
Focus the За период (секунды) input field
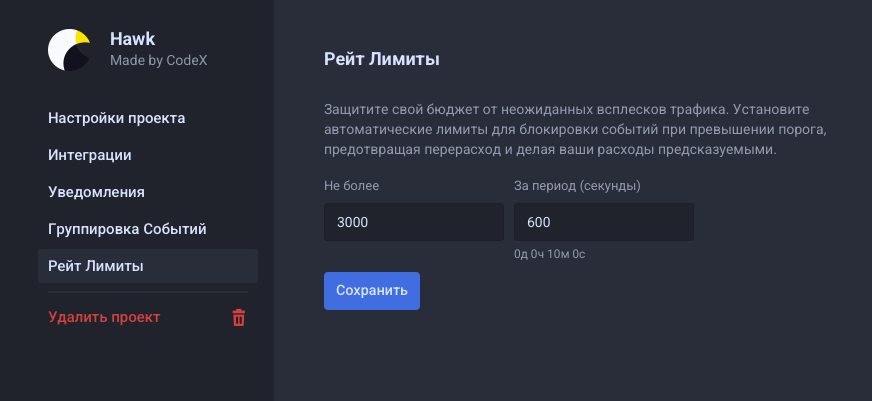coord(603,222)
